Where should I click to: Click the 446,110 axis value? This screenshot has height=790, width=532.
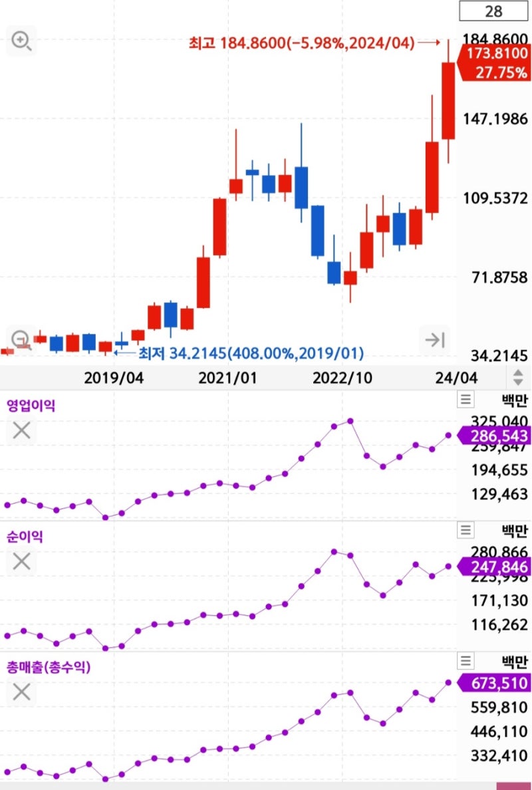coord(499,731)
